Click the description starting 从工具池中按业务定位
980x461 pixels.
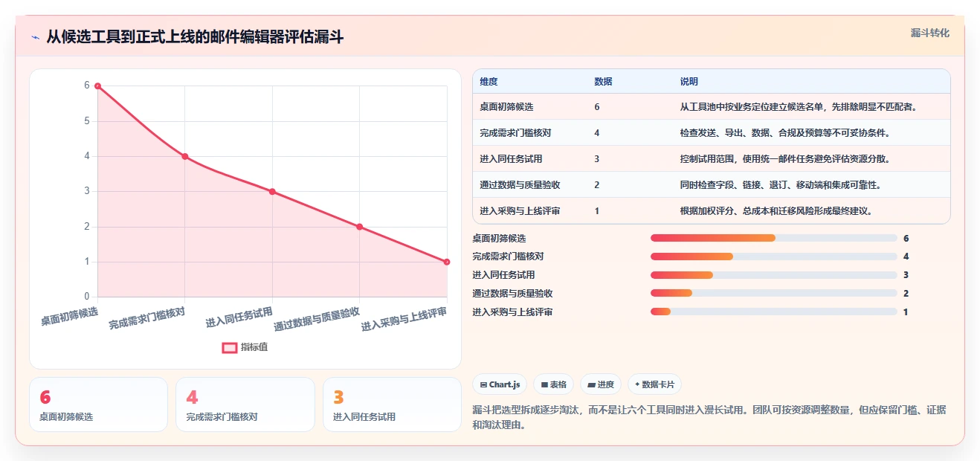point(799,107)
